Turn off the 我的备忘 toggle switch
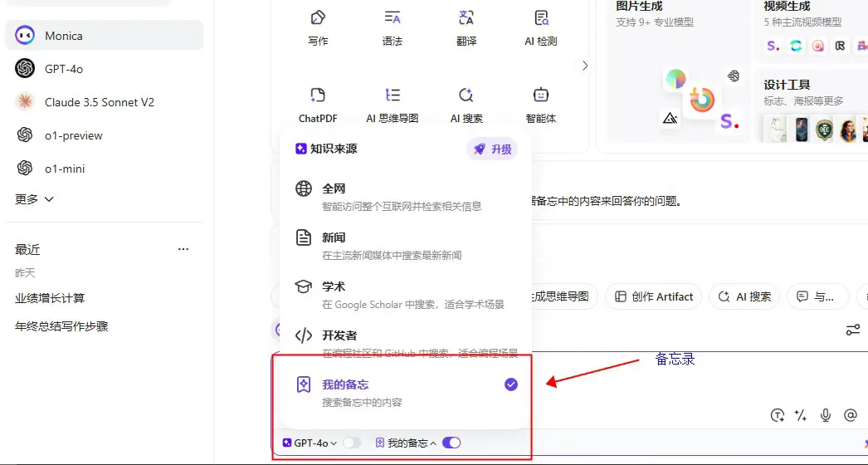868x465 pixels. (451, 443)
